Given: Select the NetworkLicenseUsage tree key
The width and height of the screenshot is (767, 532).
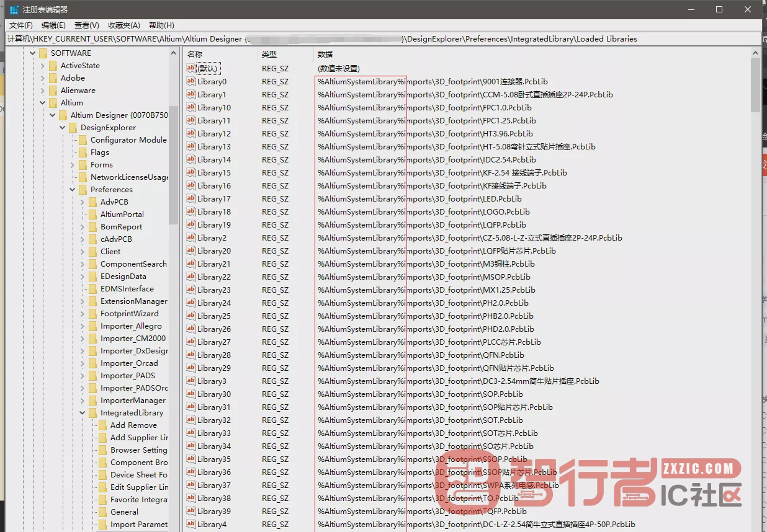Looking at the screenshot, I should pyautogui.click(x=130, y=177).
